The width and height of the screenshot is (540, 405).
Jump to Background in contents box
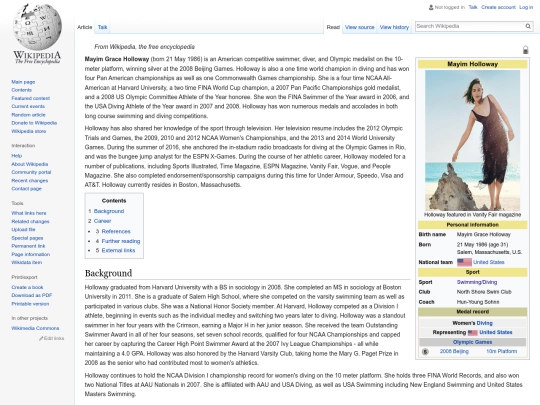[x=109, y=211]
